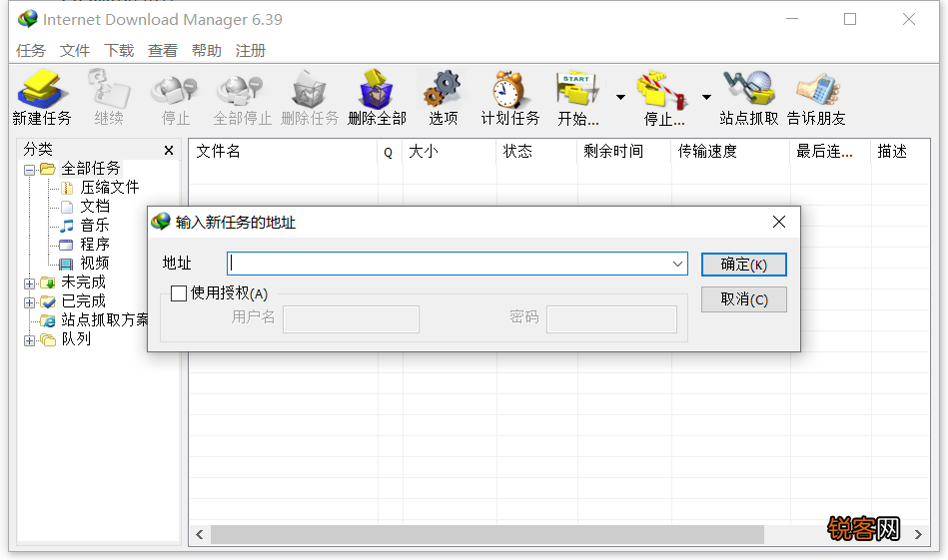Open the 查看 menu
This screenshot has width=948, height=560.
(x=163, y=51)
